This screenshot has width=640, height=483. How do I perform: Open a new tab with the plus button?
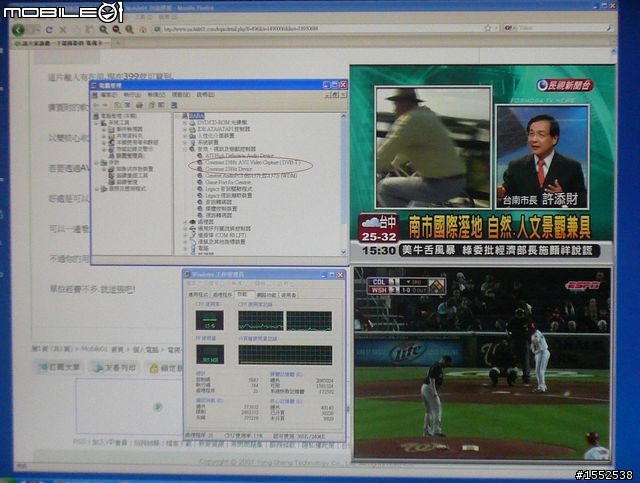click(x=118, y=42)
